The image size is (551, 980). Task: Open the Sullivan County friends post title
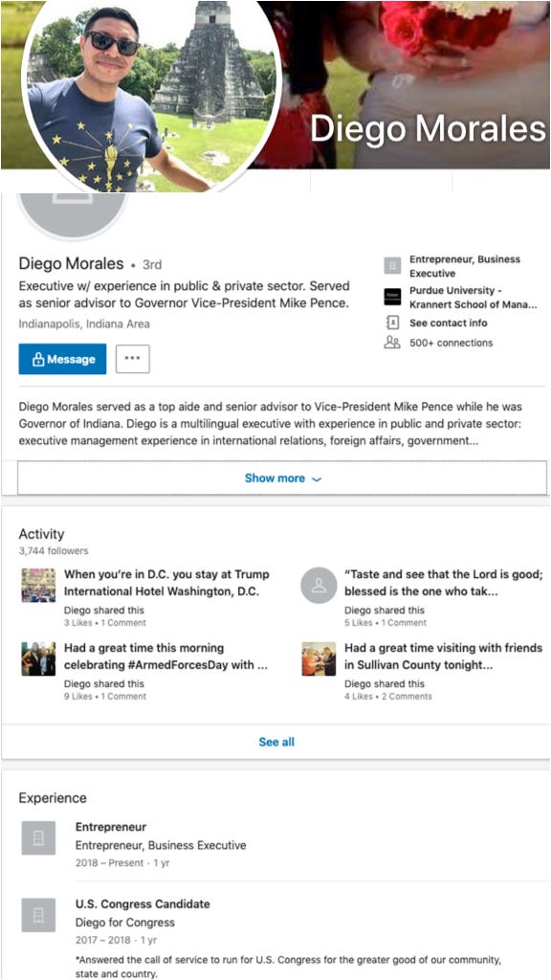pyautogui.click(x=444, y=657)
